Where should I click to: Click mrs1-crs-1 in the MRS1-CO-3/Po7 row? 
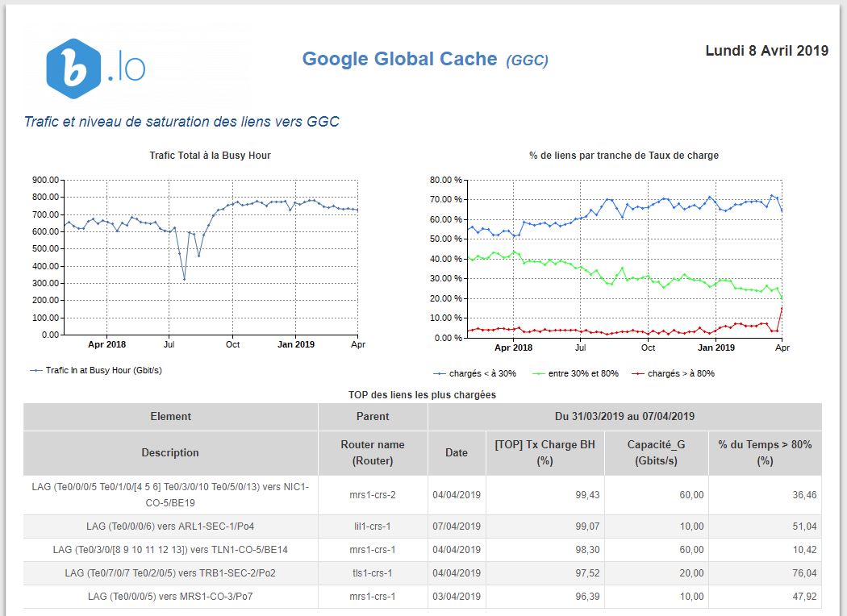click(x=373, y=597)
